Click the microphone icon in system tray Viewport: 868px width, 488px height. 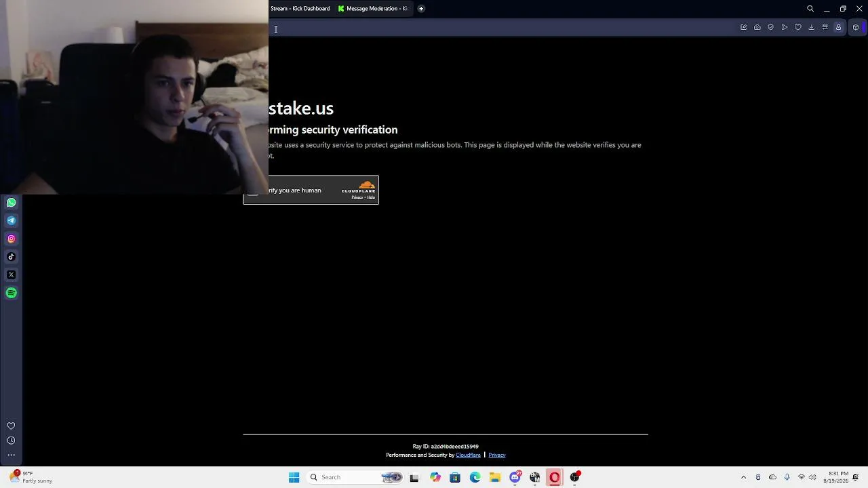point(787,477)
